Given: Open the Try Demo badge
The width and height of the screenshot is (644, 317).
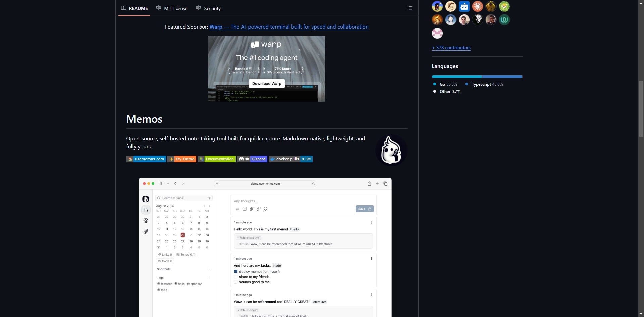Looking at the screenshot, I should click(182, 159).
